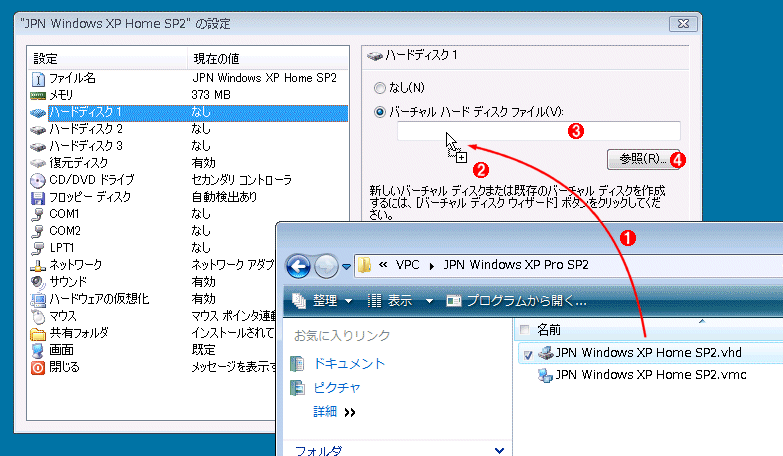
Task: Select バーチャル ハード ディスク ファイル(V) radio button
Action: click(380, 112)
